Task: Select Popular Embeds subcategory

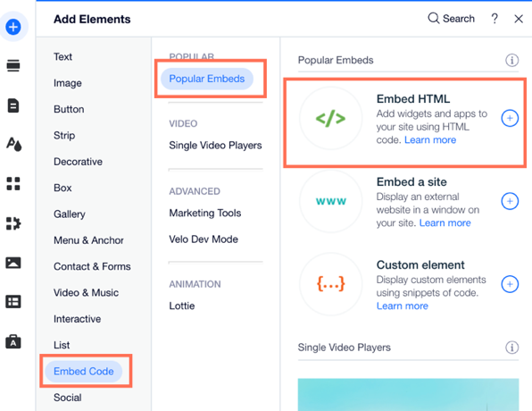Action: point(206,79)
